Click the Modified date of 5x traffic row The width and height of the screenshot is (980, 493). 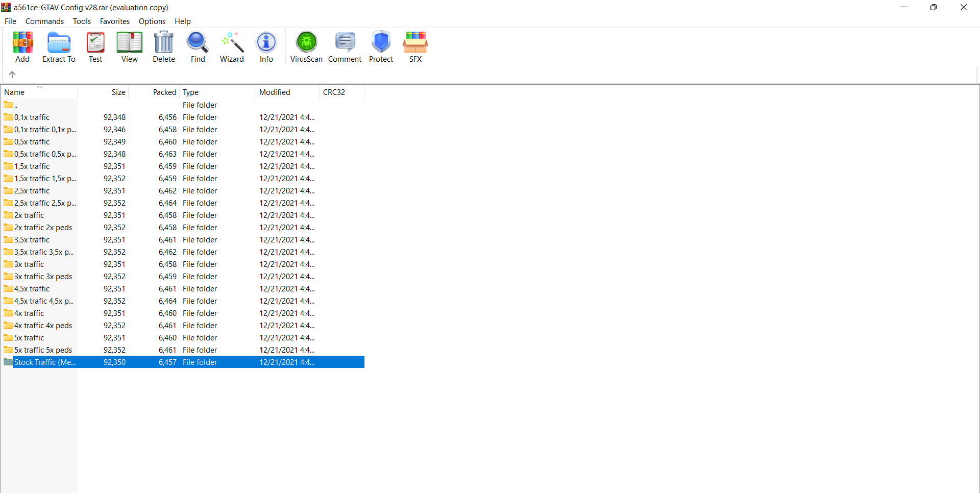pos(287,338)
